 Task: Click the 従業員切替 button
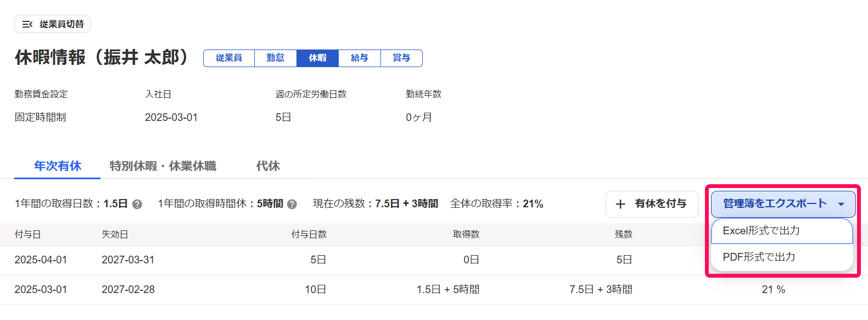[53, 24]
